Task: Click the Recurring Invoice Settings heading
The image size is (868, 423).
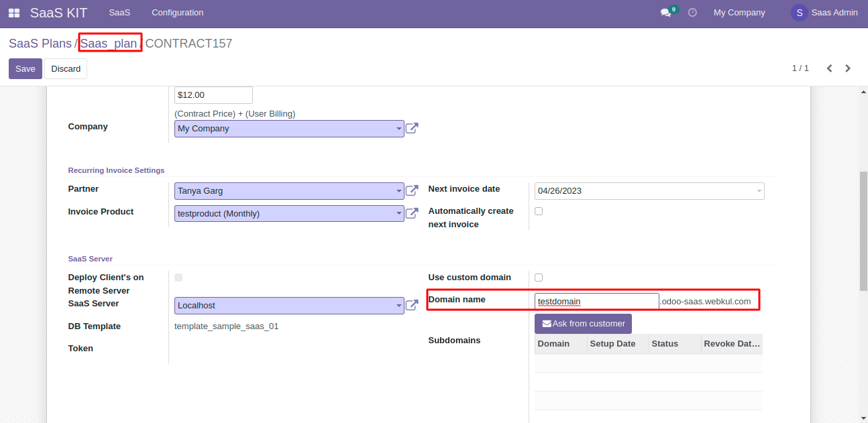Action: [116, 170]
